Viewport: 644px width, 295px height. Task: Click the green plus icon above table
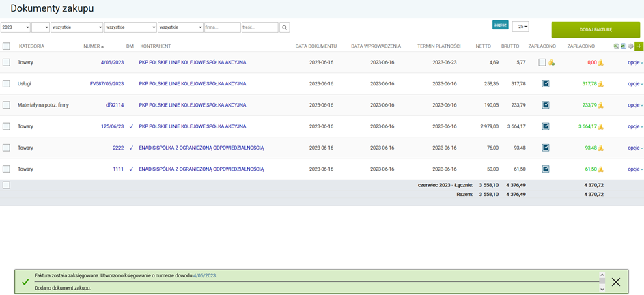click(639, 46)
